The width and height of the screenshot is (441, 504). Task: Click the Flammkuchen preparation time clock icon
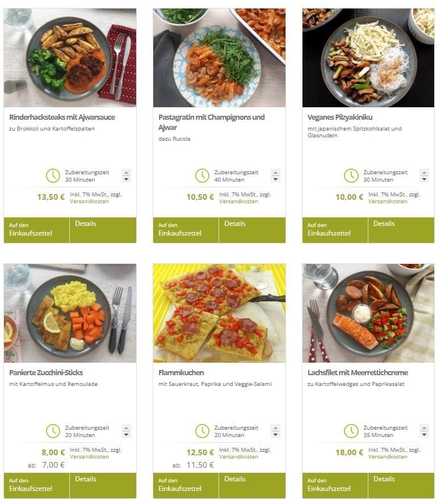tap(202, 431)
